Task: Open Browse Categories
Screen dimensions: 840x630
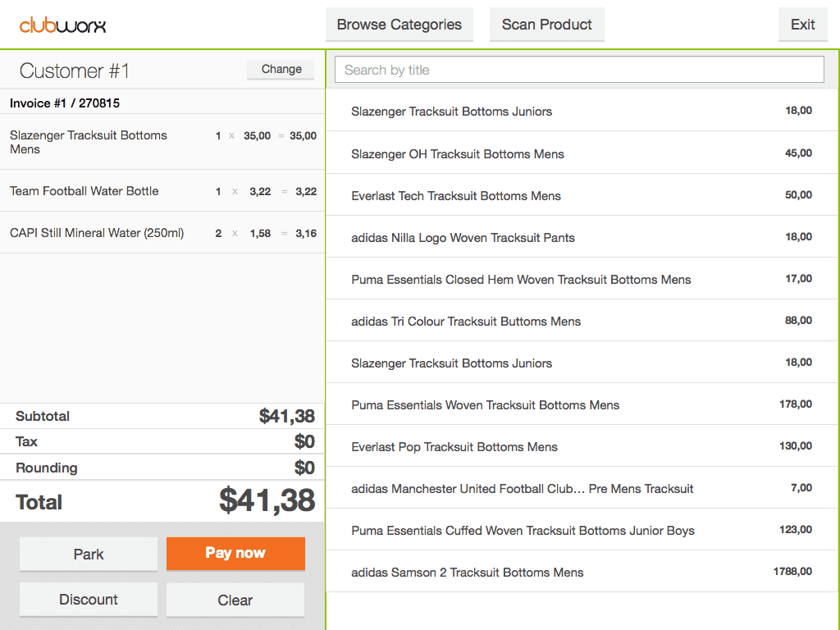Action: [399, 25]
